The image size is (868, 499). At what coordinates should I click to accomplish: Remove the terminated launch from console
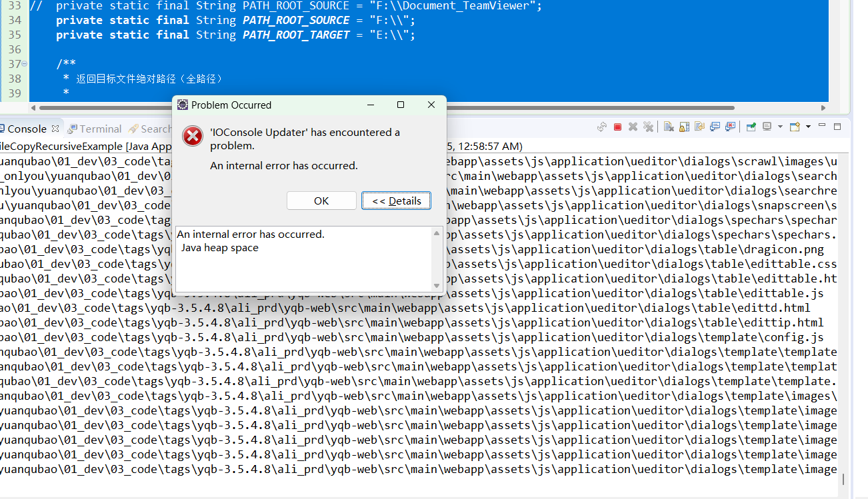click(x=633, y=127)
